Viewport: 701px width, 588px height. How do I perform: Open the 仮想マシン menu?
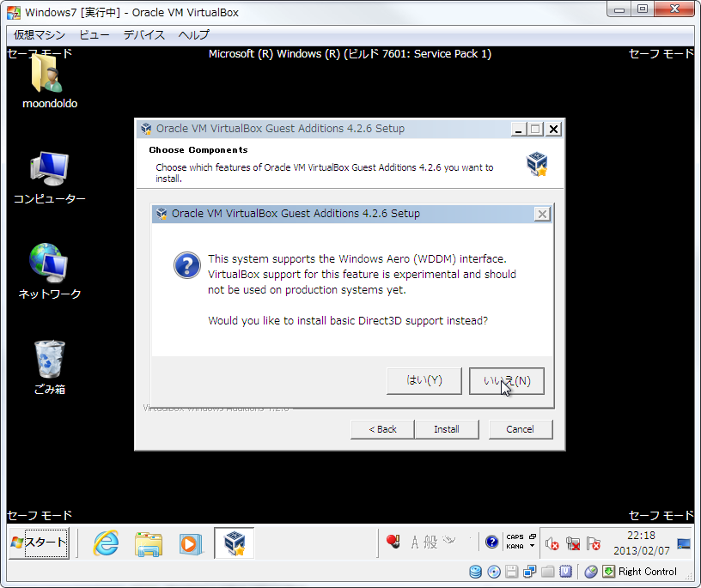click(39, 35)
